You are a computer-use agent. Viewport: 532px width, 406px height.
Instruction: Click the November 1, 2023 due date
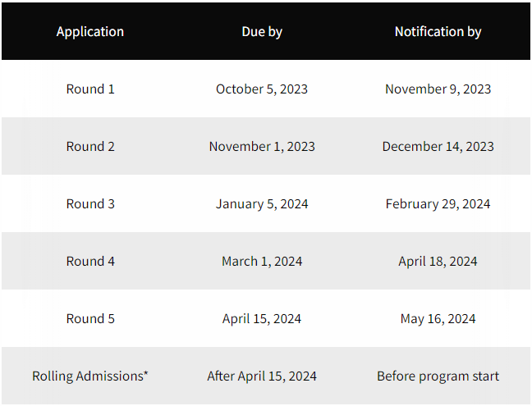click(x=262, y=146)
